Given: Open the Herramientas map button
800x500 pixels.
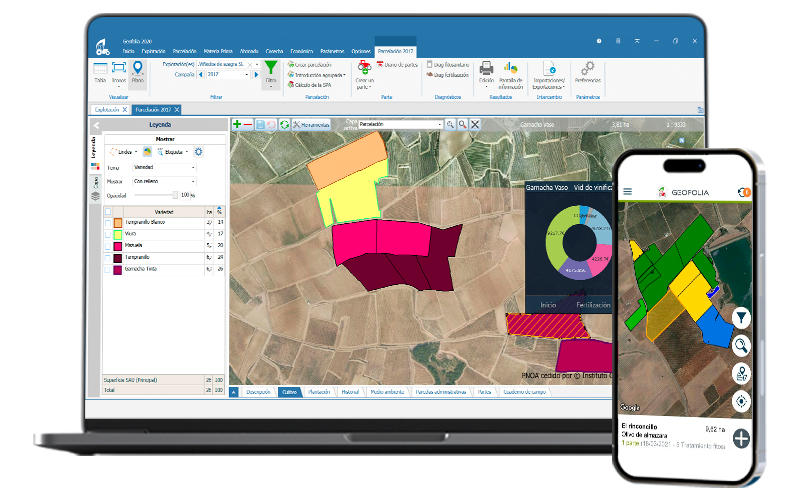Looking at the screenshot, I should (x=311, y=124).
